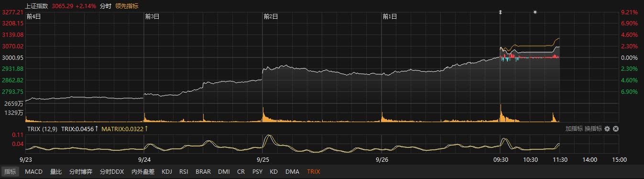Switch to the KDJ indicator

(x=167, y=171)
